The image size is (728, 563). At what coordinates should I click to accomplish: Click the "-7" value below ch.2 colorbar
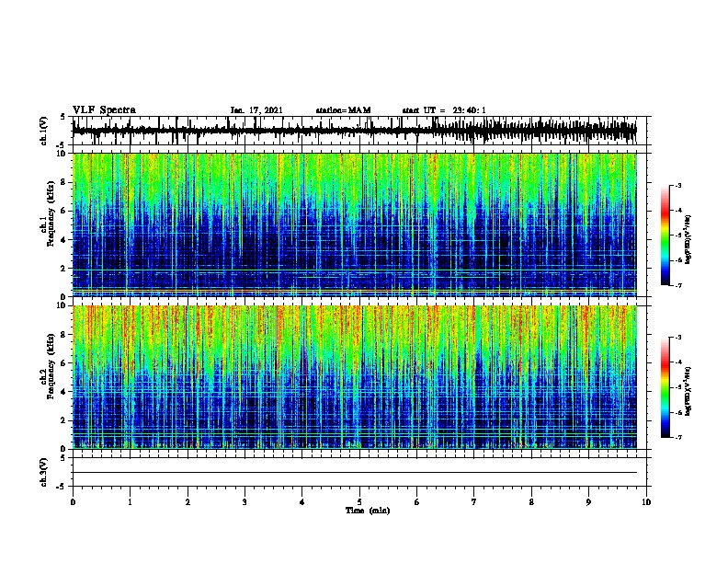[x=677, y=437]
